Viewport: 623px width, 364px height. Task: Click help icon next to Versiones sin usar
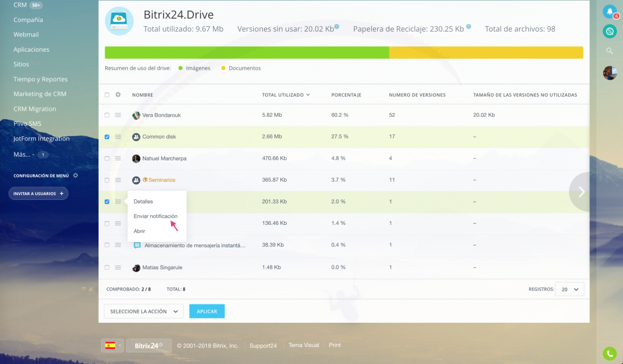[x=336, y=27]
